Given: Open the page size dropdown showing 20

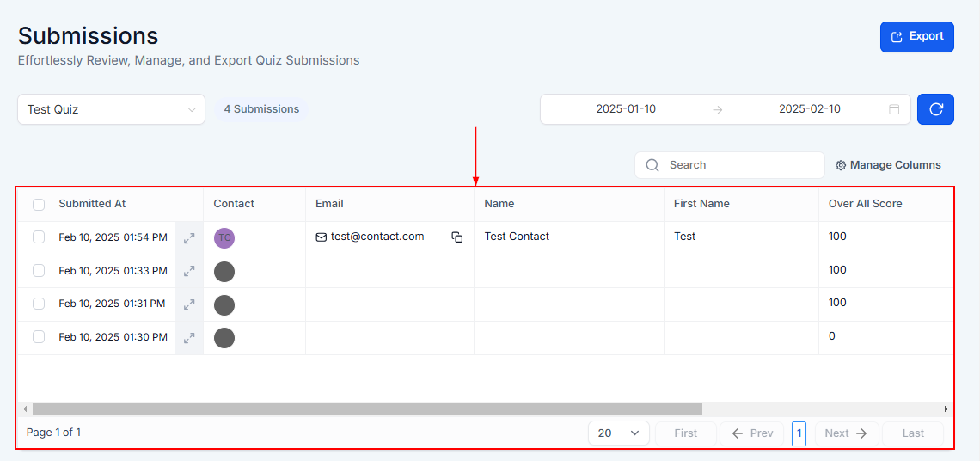Looking at the screenshot, I should coord(619,433).
